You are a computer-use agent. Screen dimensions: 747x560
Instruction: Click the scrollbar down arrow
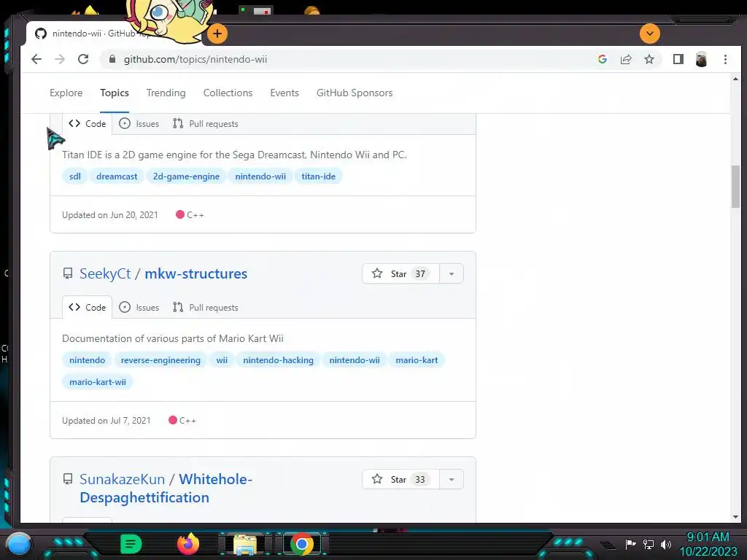click(735, 517)
